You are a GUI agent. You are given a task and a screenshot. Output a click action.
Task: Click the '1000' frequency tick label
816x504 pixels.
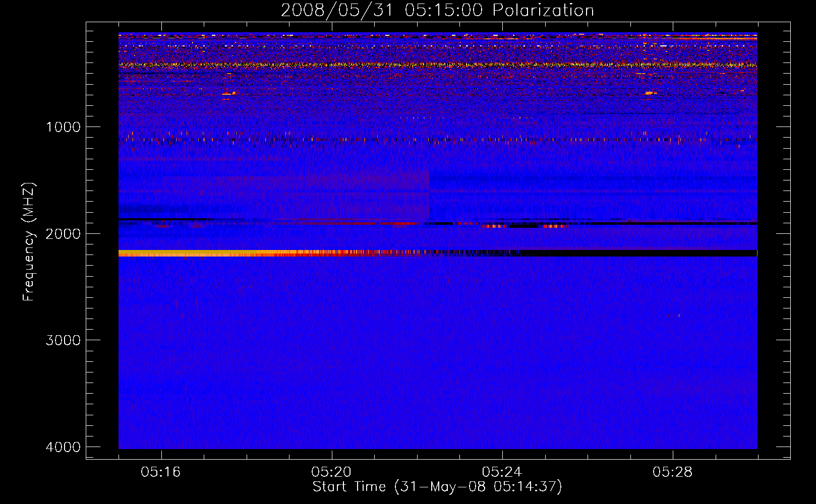pos(63,127)
